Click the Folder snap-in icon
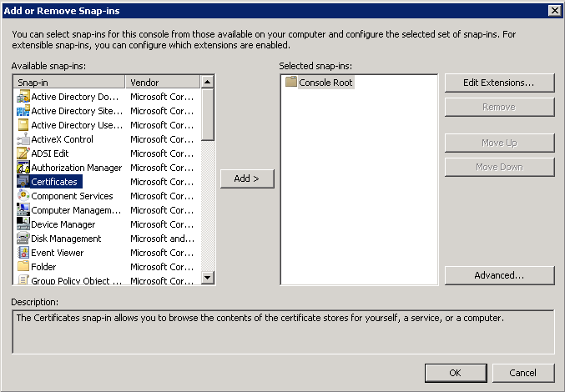 [x=23, y=267]
